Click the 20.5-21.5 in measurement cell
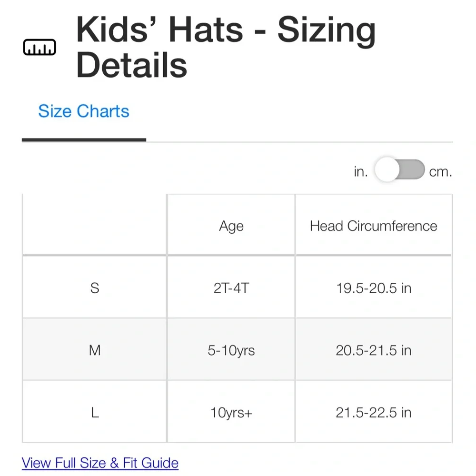This screenshot has width=476, height=476. (x=374, y=350)
